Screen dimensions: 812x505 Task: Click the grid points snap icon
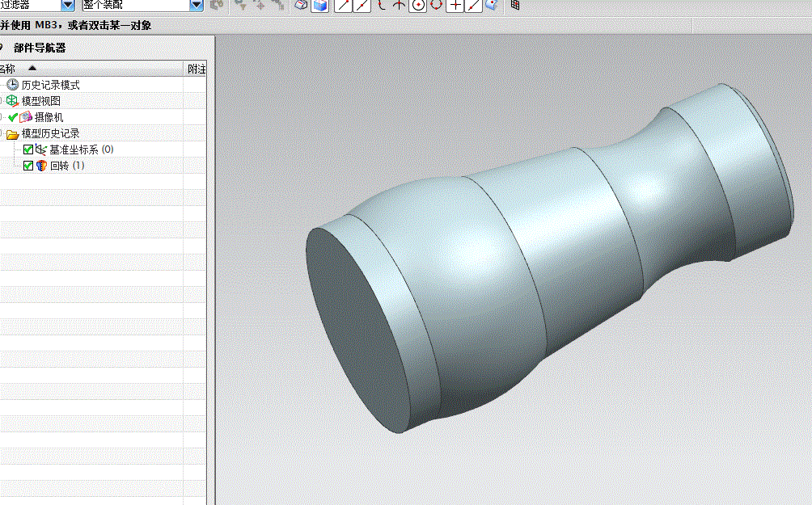click(x=514, y=5)
